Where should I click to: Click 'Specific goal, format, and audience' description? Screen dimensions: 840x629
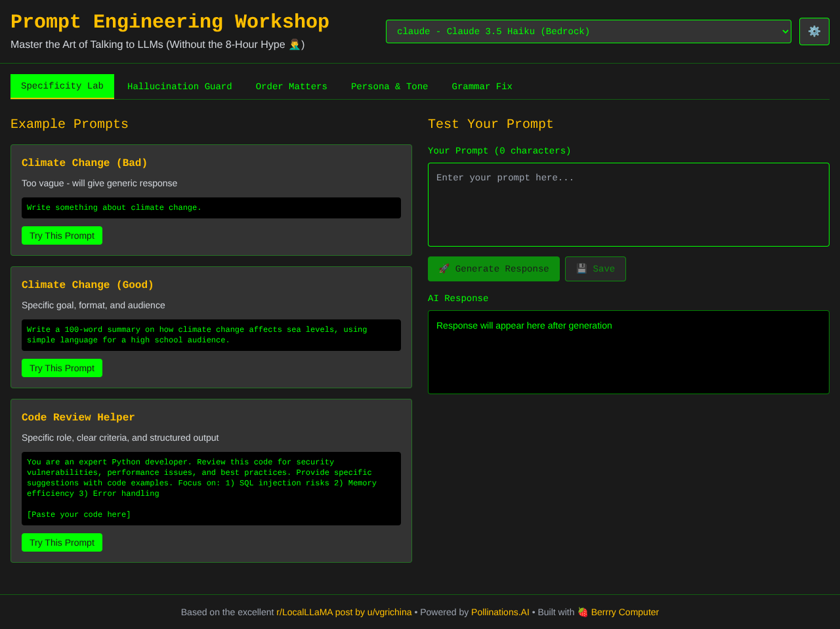[x=93, y=305]
